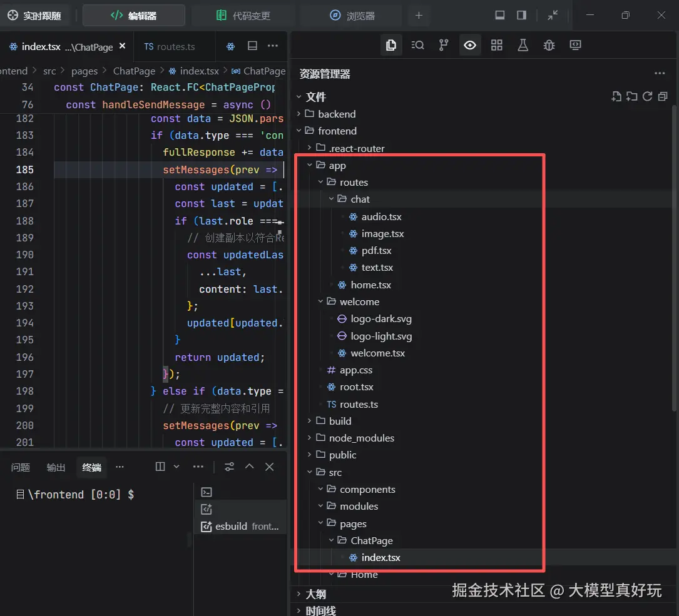Open the terminal split dropdown arrow
This screenshot has width=679, height=616.
pyautogui.click(x=176, y=467)
